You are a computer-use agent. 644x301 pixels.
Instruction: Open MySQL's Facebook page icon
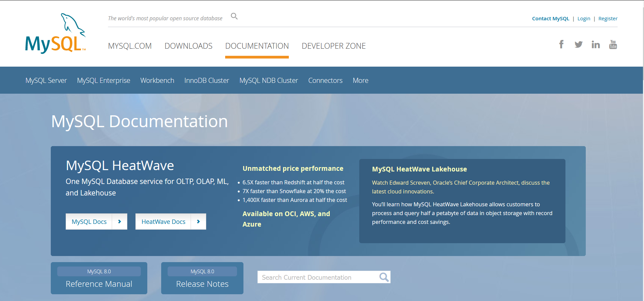pyautogui.click(x=561, y=44)
